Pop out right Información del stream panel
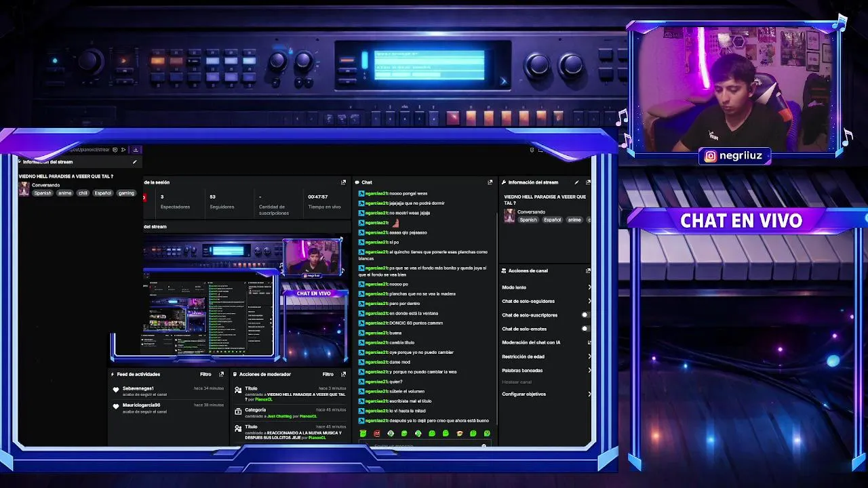This screenshot has height=488, width=868. pyautogui.click(x=587, y=182)
